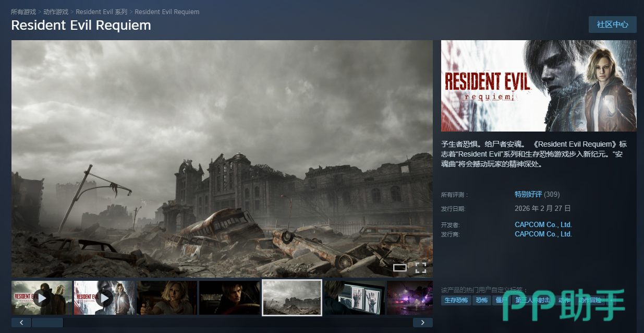Click the 生存恐怖 tag
This screenshot has height=333, width=644.
pyautogui.click(x=455, y=301)
